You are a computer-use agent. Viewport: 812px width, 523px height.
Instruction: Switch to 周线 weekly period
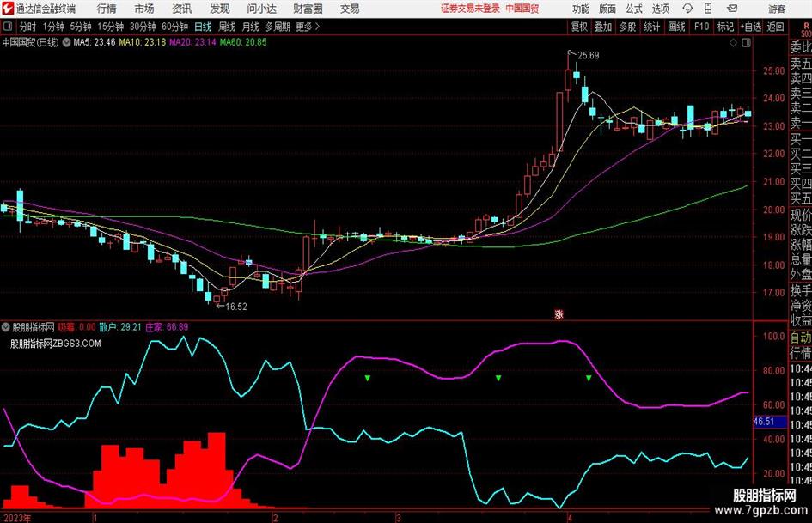pos(226,27)
